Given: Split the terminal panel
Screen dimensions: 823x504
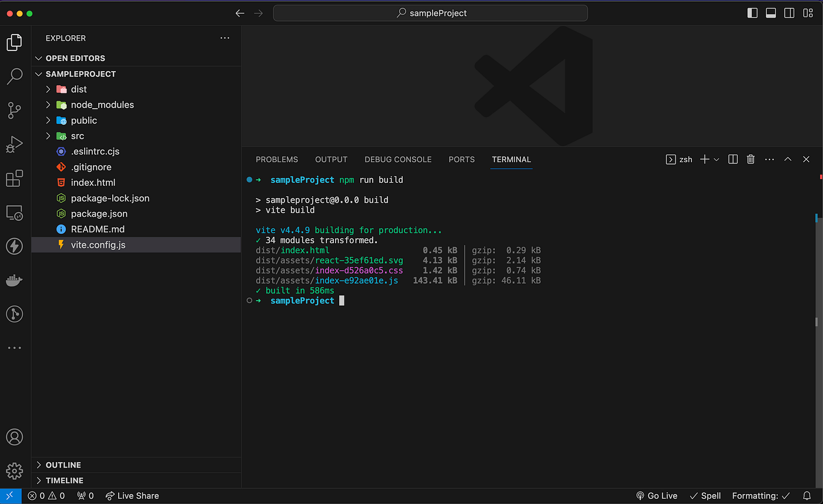Looking at the screenshot, I should pyautogui.click(x=733, y=159).
